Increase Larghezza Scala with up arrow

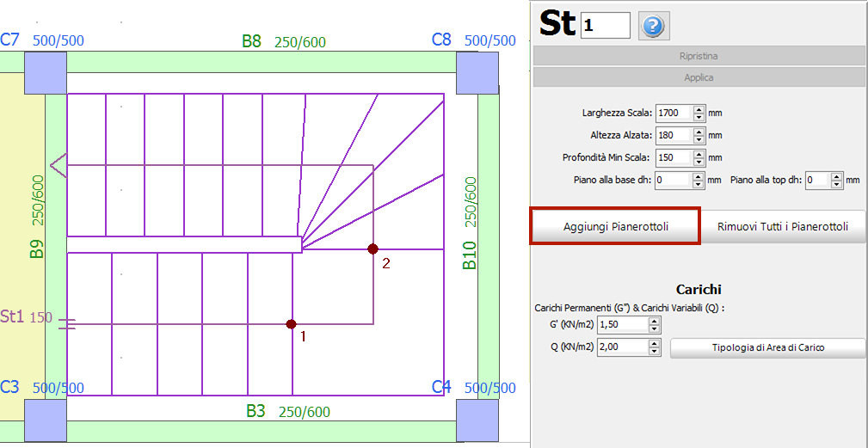coord(699,109)
